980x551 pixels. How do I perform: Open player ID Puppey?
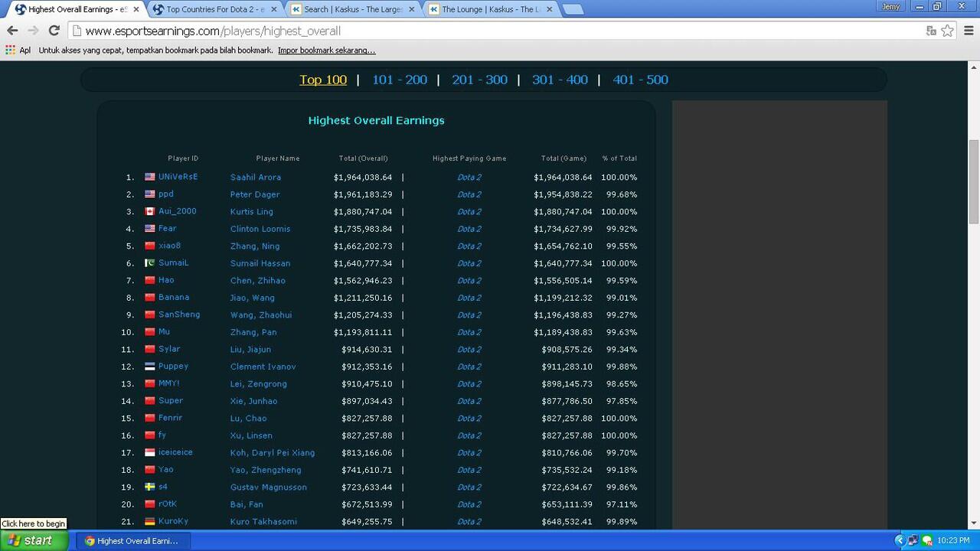point(174,366)
